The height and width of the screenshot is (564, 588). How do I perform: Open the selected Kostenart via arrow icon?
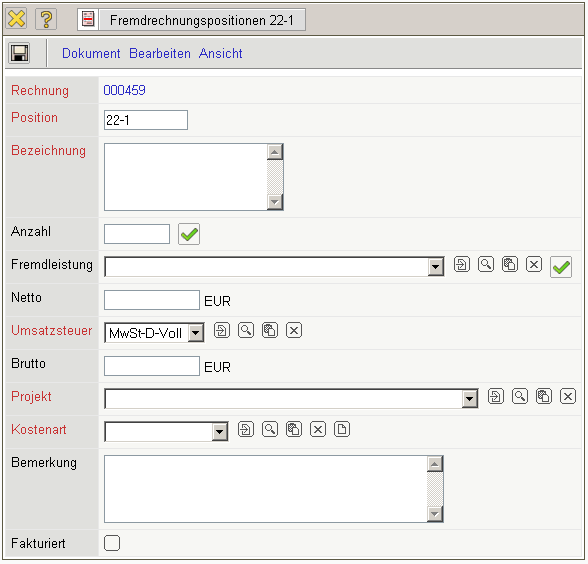(x=246, y=429)
